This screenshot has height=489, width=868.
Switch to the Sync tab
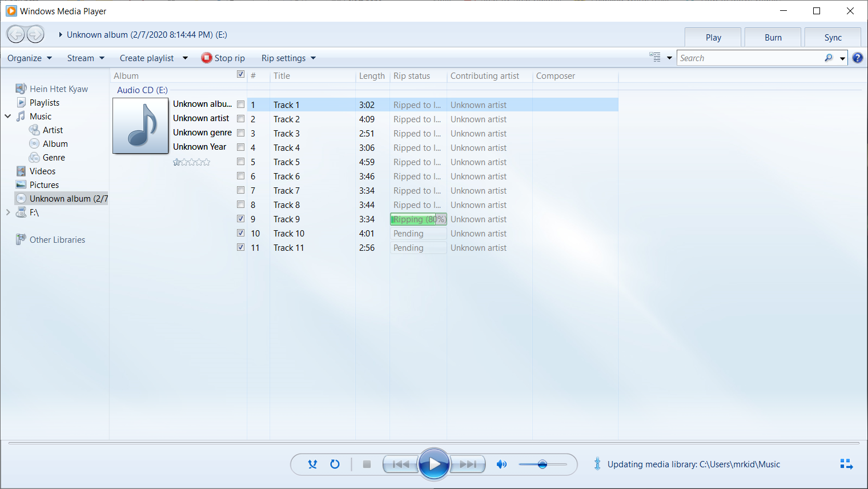(x=833, y=37)
